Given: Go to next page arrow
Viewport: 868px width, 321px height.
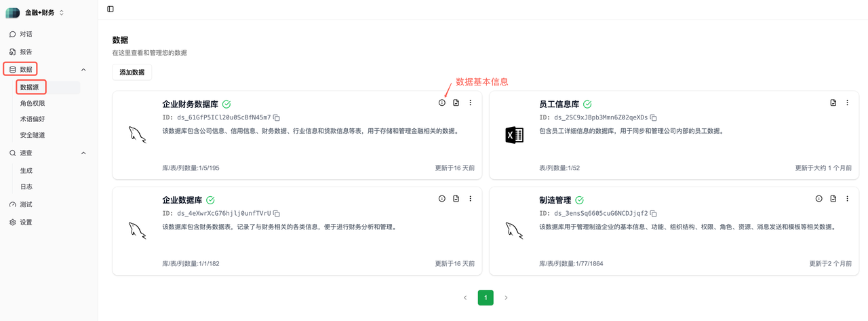Looking at the screenshot, I should pyautogui.click(x=506, y=297).
